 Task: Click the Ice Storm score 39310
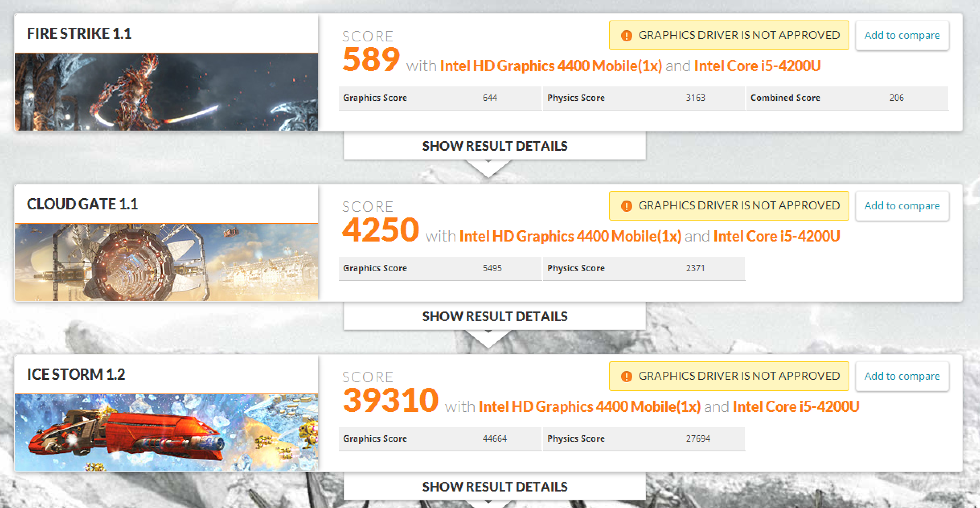pyautogui.click(x=390, y=400)
